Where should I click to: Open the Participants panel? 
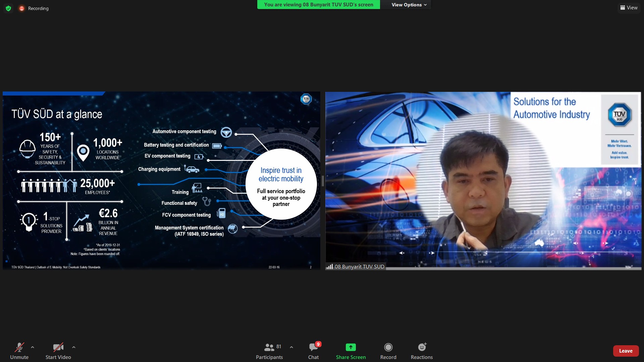[x=269, y=351]
